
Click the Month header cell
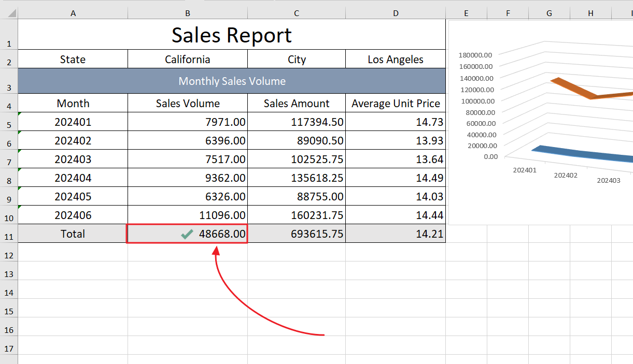[x=73, y=103]
